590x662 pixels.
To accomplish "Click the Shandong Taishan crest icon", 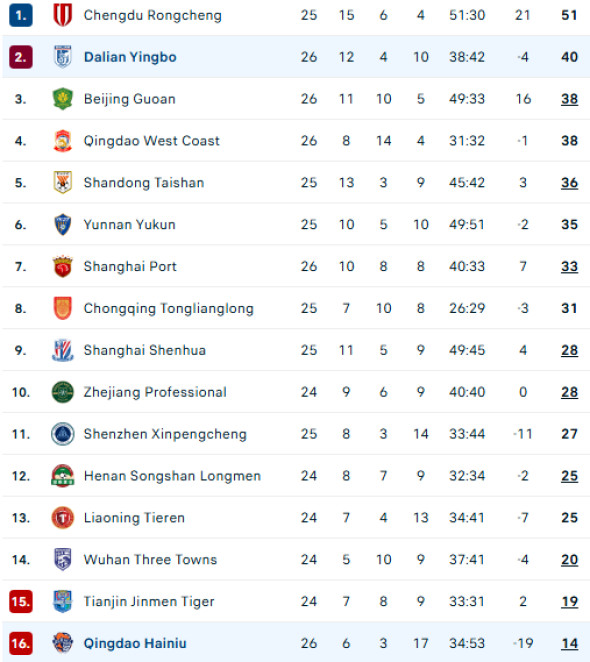I will point(63,182).
